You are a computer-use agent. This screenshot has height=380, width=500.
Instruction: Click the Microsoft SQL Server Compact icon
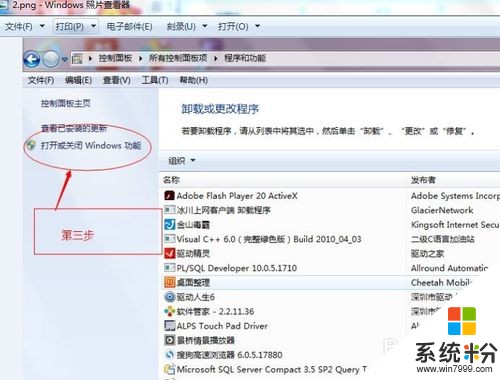(x=169, y=369)
